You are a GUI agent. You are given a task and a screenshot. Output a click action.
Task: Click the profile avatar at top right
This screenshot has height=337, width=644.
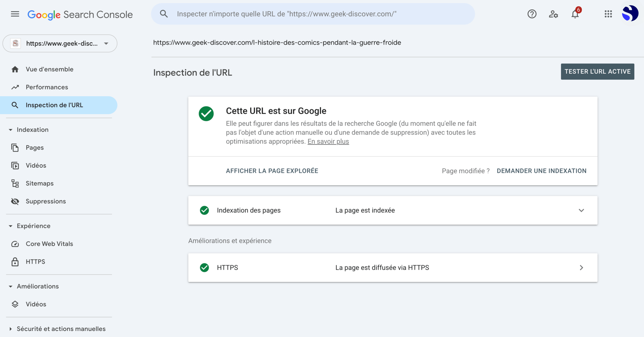(631, 13)
